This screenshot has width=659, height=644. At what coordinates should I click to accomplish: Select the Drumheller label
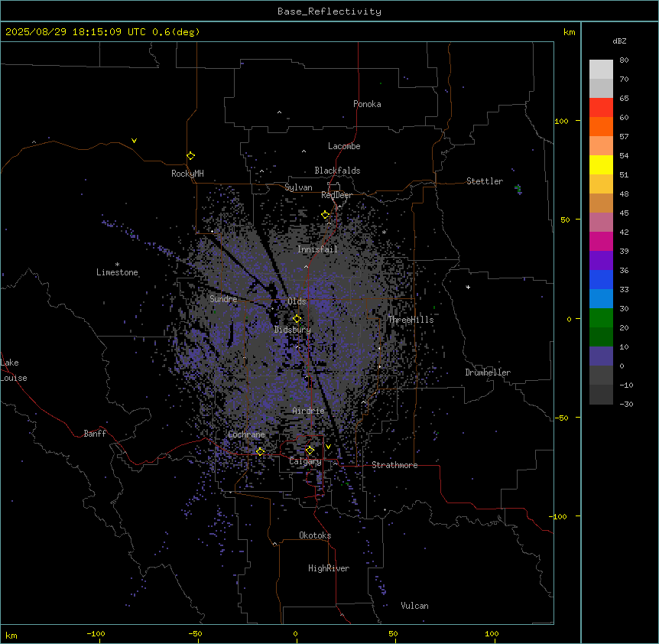pos(488,372)
